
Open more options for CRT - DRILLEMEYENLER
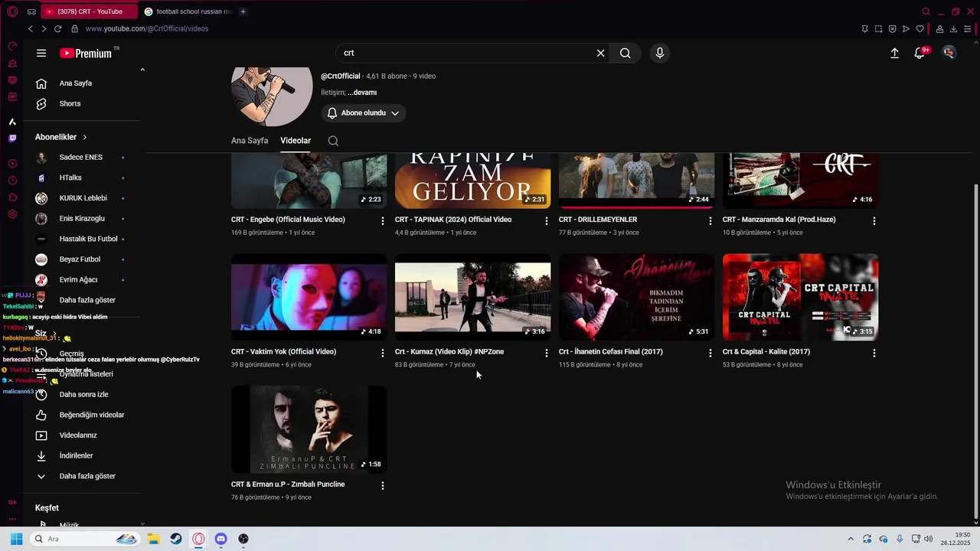pyautogui.click(x=710, y=220)
